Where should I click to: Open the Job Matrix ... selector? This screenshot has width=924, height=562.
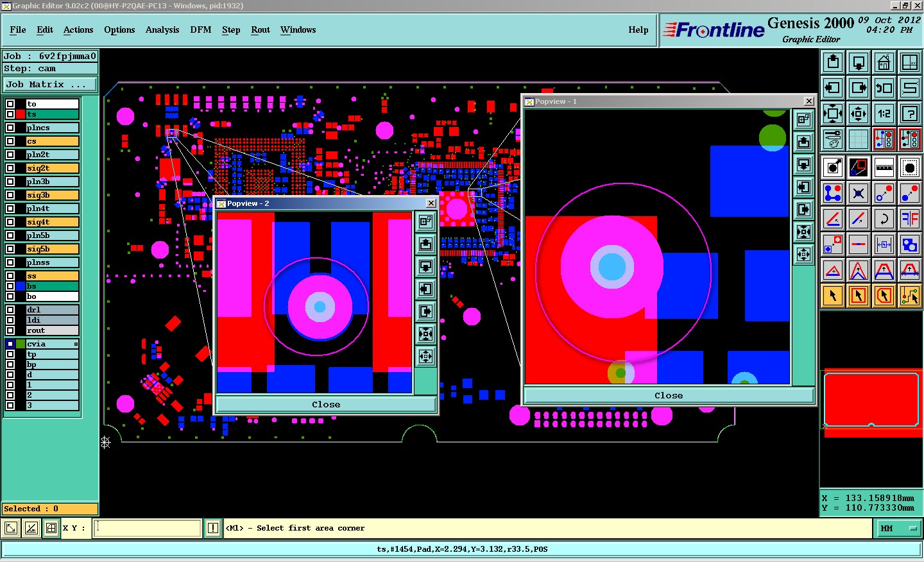pyautogui.click(x=50, y=85)
